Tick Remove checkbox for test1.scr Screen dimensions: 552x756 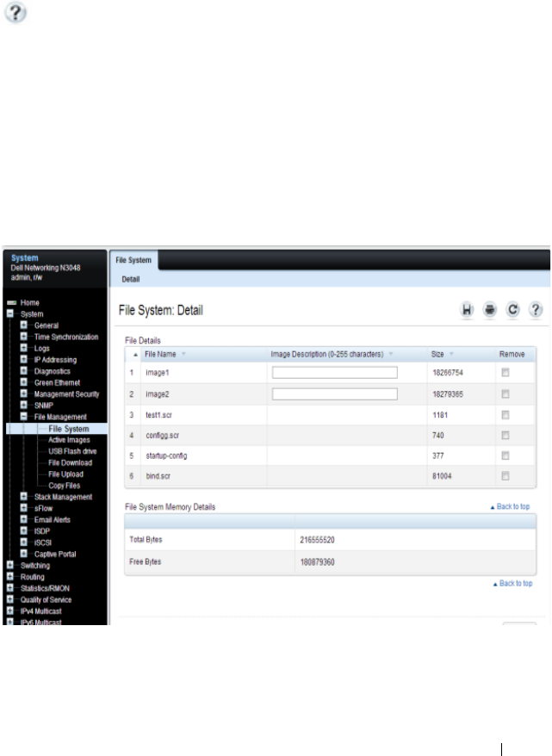pos(505,415)
